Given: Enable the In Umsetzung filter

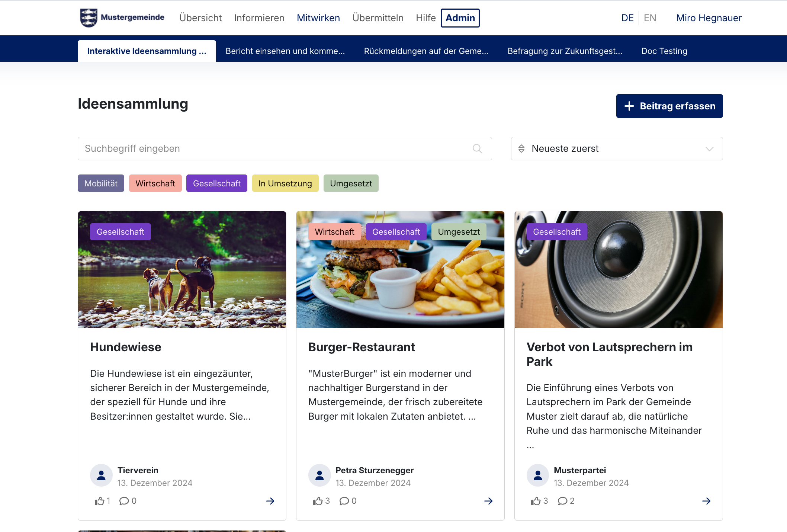Looking at the screenshot, I should (x=285, y=183).
